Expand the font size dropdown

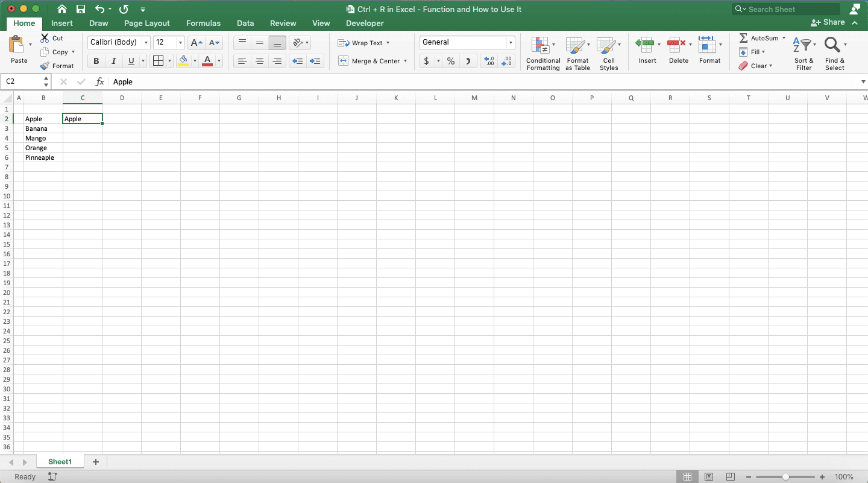pos(180,43)
